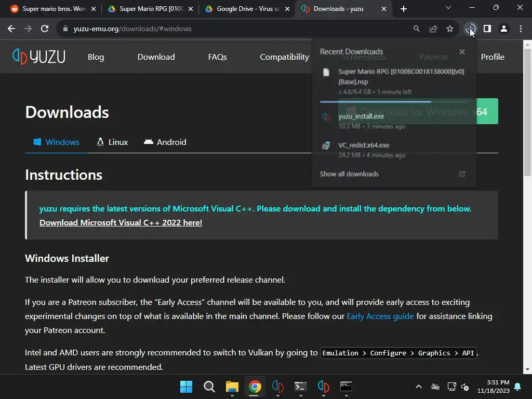Click the scrollbar down arrow
The width and height of the screenshot is (532, 399).
527,369
